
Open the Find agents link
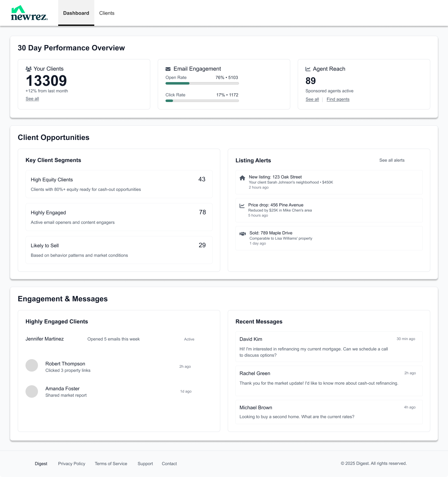coord(338,99)
